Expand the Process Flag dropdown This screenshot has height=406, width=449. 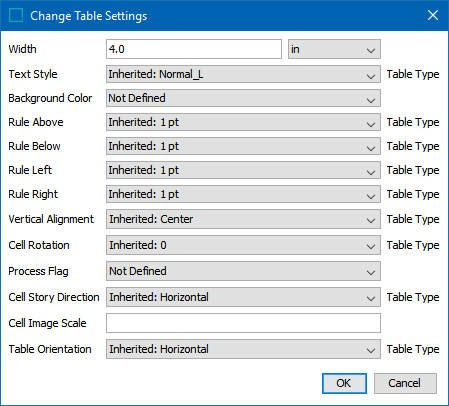(x=243, y=271)
